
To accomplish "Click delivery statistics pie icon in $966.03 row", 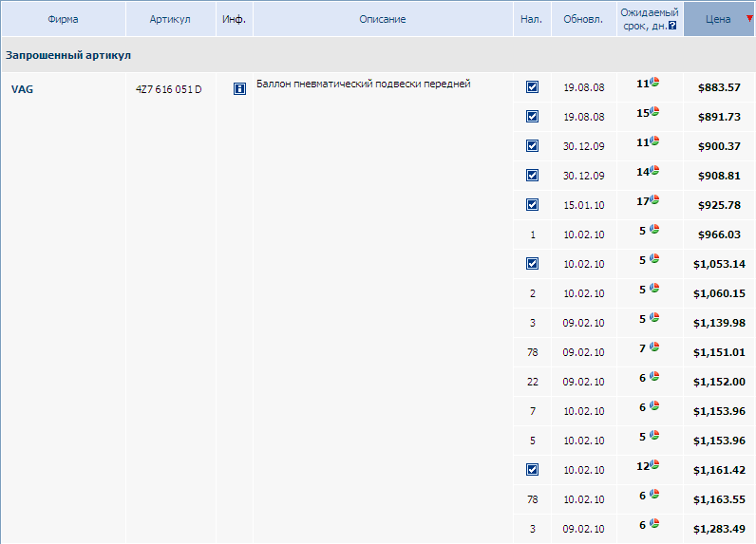I will [x=654, y=229].
